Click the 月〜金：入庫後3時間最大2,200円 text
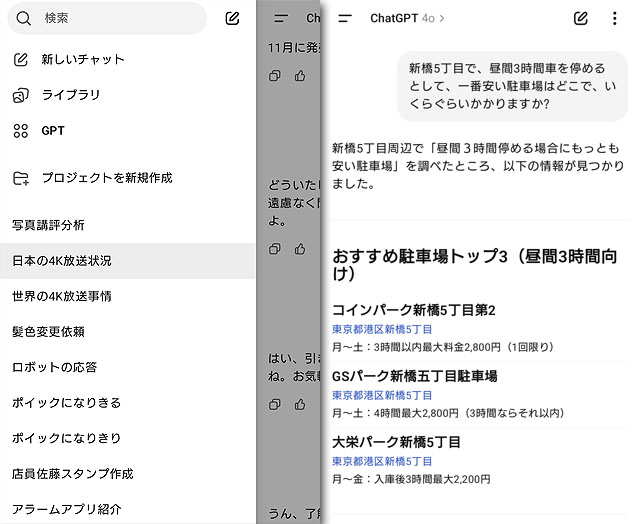640x524 pixels. click(411, 479)
